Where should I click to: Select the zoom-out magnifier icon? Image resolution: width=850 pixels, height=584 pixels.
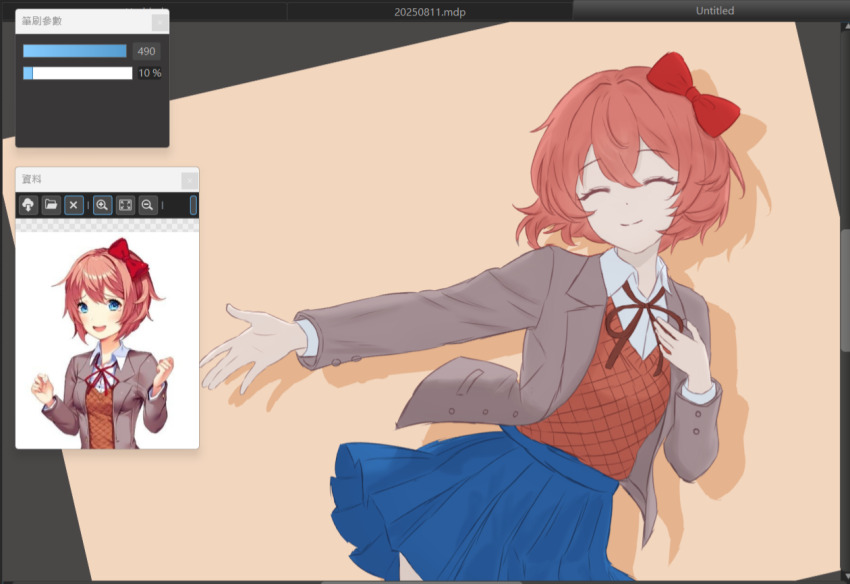146,205
